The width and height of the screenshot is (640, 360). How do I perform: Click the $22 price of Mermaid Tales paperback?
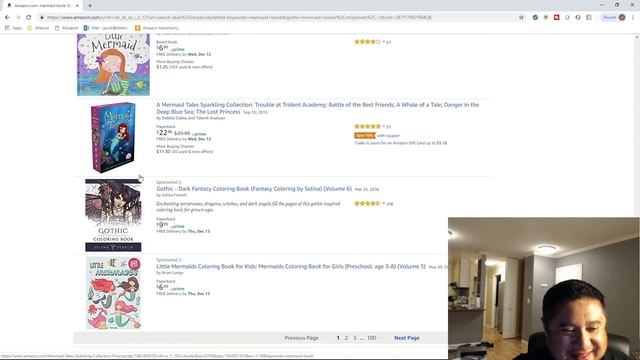[x=164, y=133]
